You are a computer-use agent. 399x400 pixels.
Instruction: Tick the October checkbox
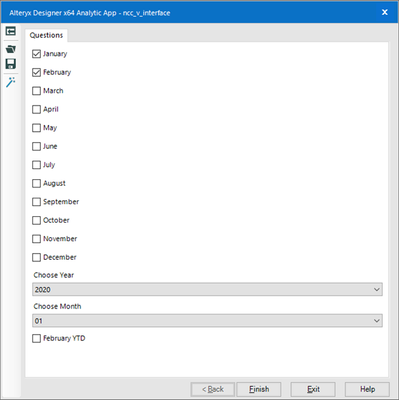(36, 220)
